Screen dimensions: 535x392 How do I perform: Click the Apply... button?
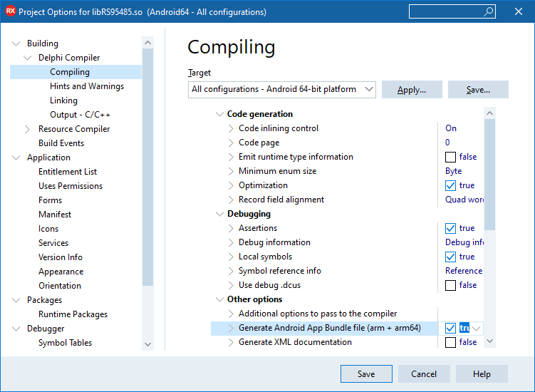pyautogui.click(x=412, y=90)
